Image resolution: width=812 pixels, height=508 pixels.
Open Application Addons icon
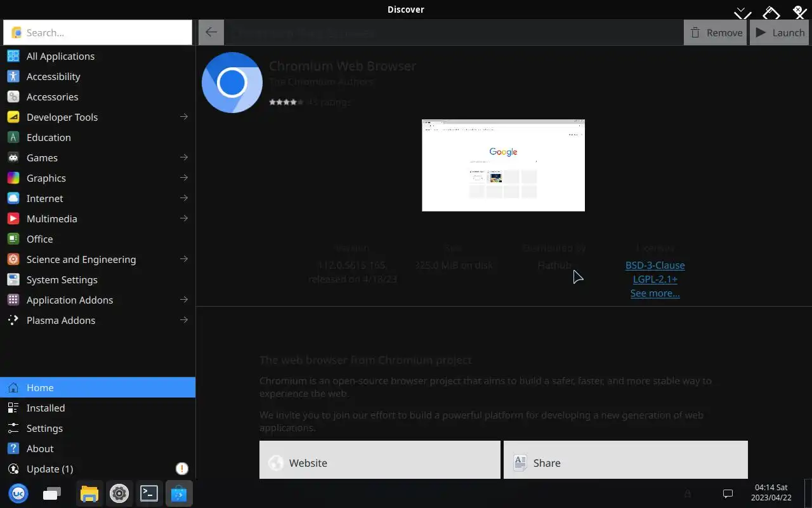pos(13,300)
